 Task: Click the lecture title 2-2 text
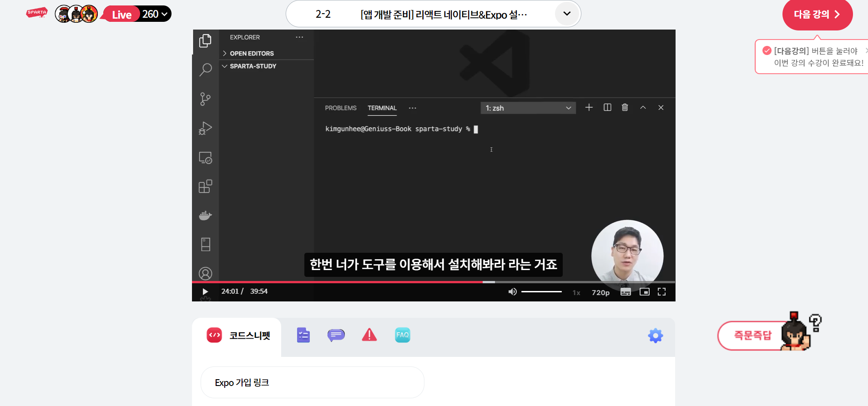(x=323, y=15)
